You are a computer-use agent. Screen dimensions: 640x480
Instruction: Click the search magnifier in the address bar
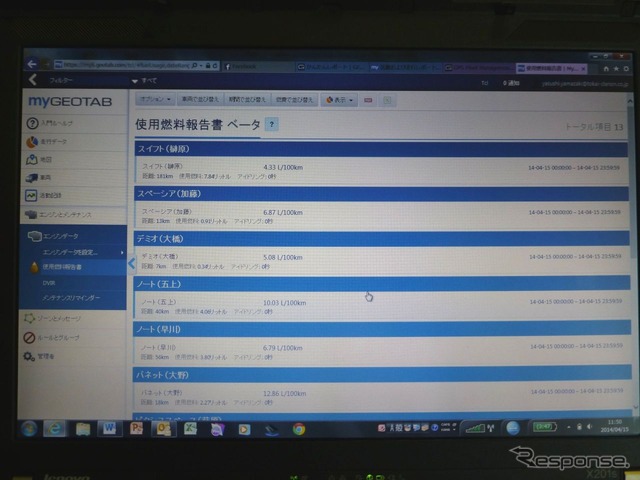pos(195,65)
